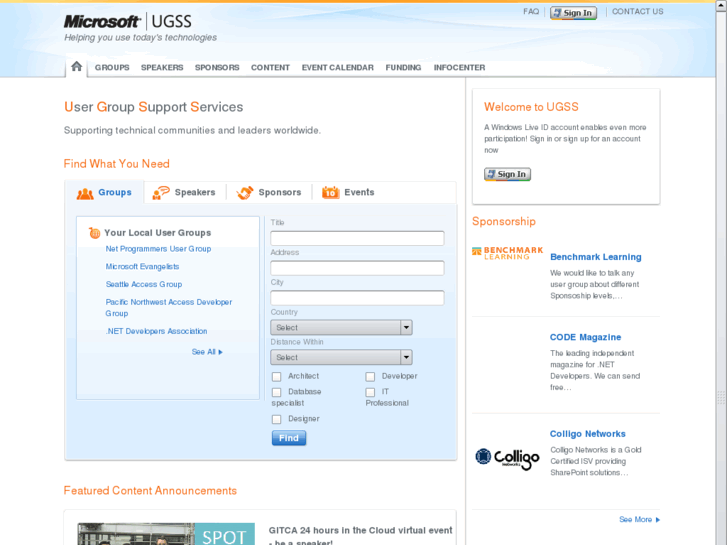
Task: Open the CONTENT navigation menu
Action: [x=270, y=68]
